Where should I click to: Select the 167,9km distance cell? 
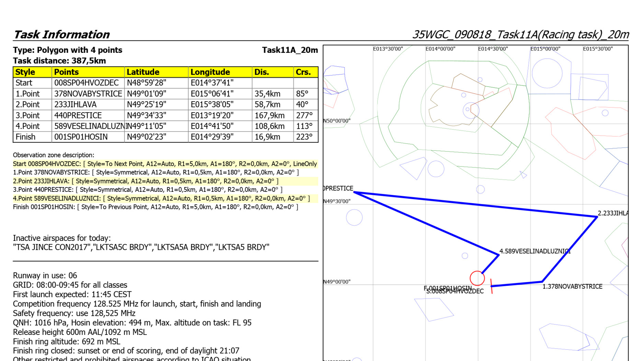coord(269,115)
